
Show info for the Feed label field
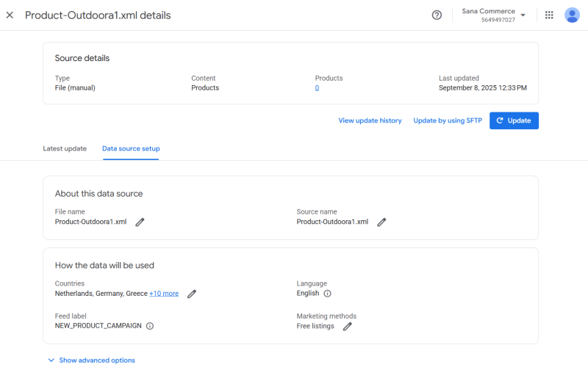coord(150,326)
